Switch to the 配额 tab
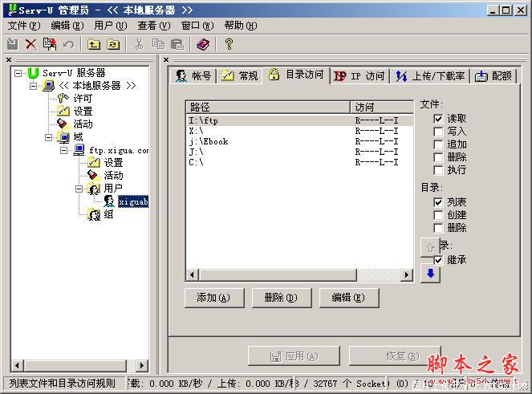The image size is (532, 394). pyautogui.click(x=493, y=76)
